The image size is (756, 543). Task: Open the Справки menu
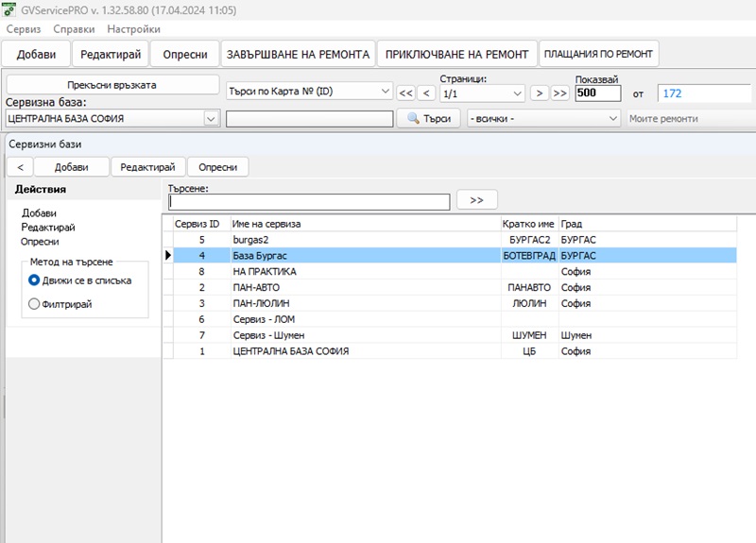[74, 29]
